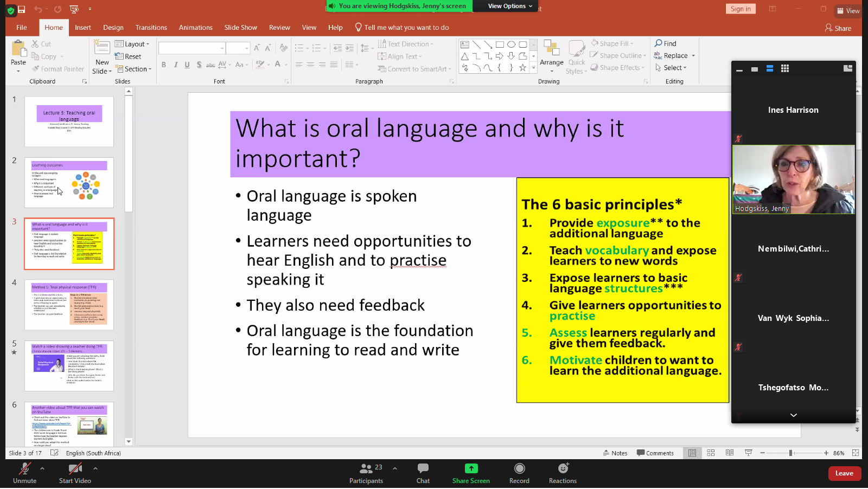This screenshot has width=868, height=489.
Task: Click the New Slide icon
Action: (102, 49)
